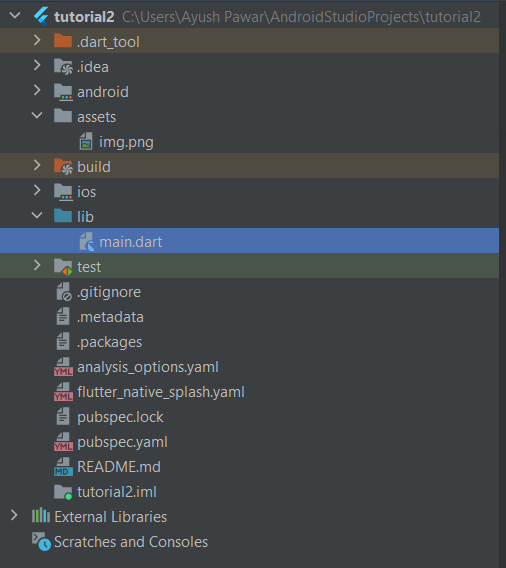Expand the ios folder

pyautogui.click(x=37, y=190)
